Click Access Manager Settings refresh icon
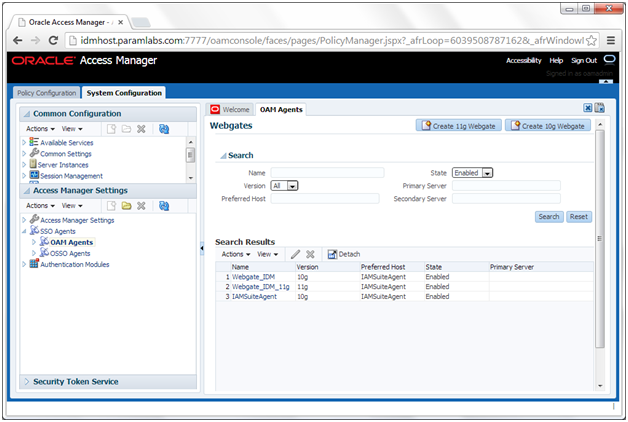 coord(164,206)
